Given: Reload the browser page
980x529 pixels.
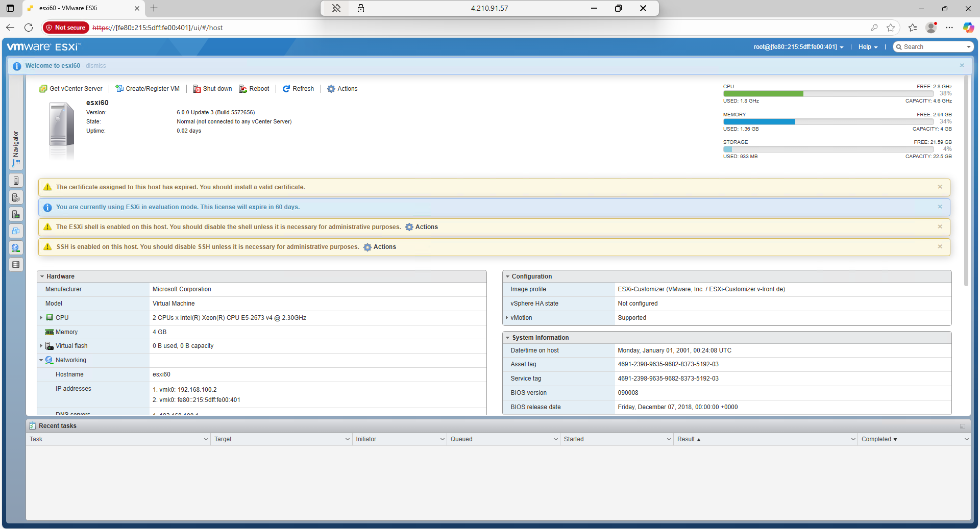Looking at the screenshot, I should click(x=29, y=28).
